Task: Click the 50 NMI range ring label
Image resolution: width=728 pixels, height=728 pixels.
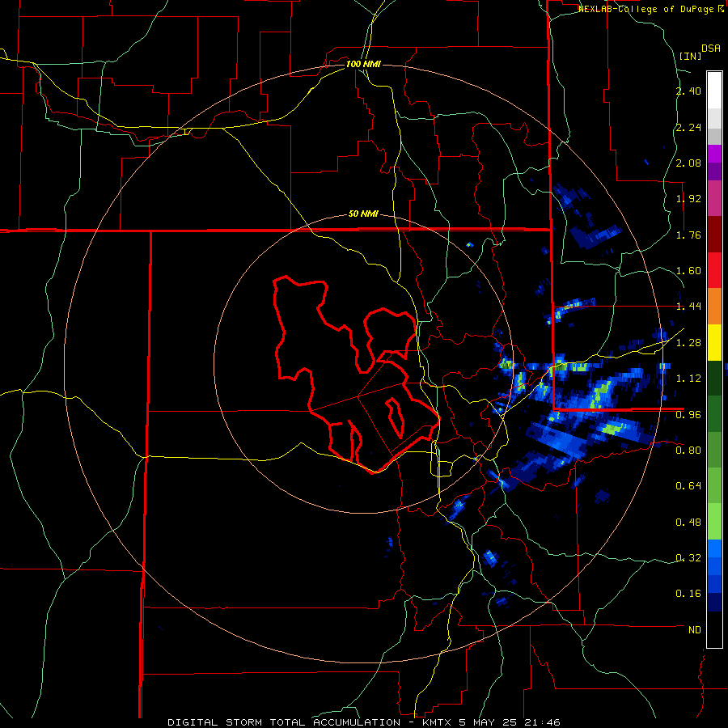Action: (x=363, y=214)
